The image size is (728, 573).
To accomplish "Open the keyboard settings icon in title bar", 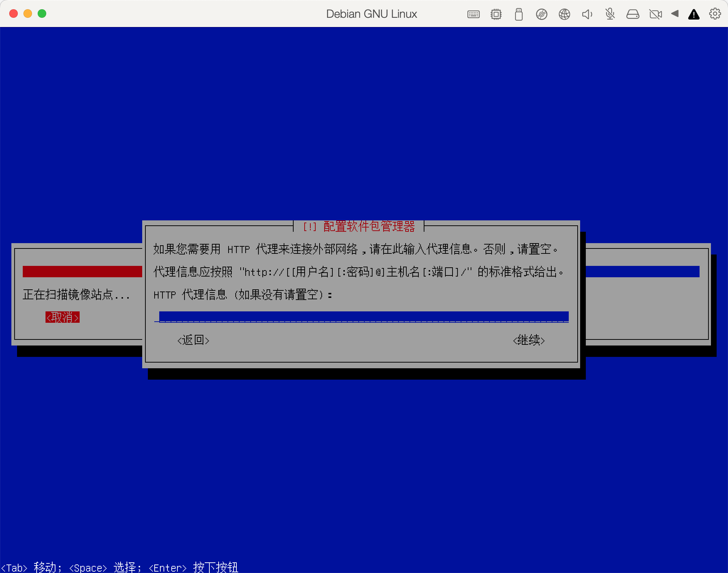I will point(473,14).
